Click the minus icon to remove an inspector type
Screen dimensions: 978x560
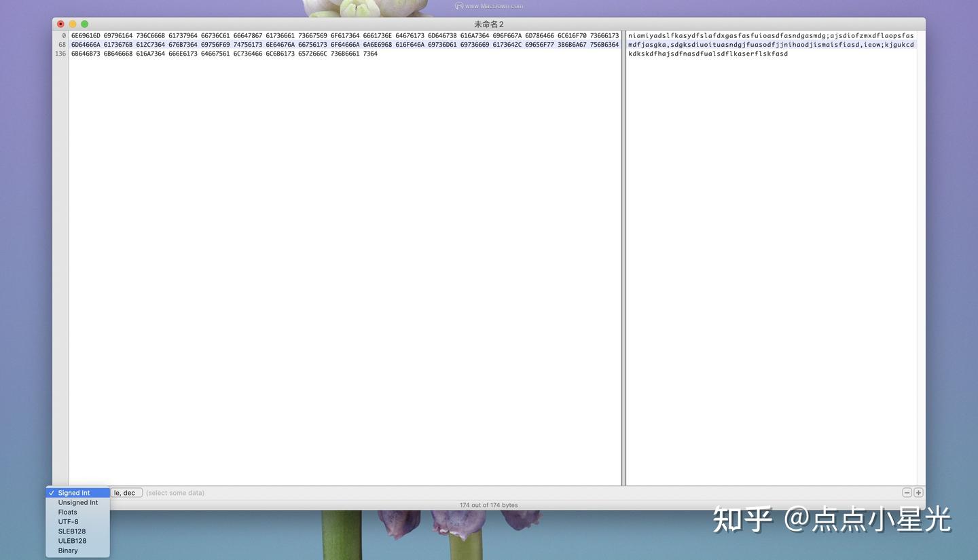coord(906,492)
